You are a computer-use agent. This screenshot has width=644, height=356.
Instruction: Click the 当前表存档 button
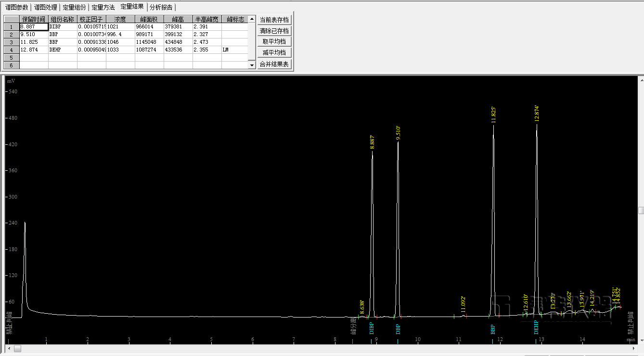[x=274, y=20]
